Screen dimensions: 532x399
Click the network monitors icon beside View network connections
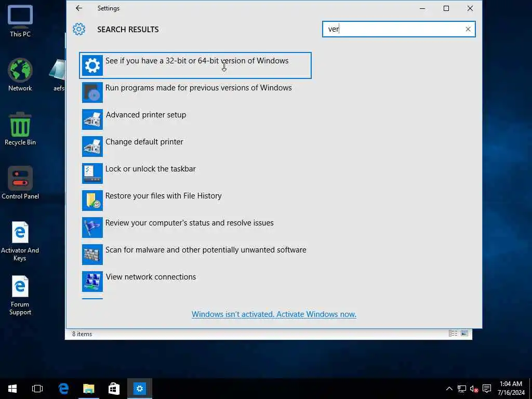coord(92,281)
